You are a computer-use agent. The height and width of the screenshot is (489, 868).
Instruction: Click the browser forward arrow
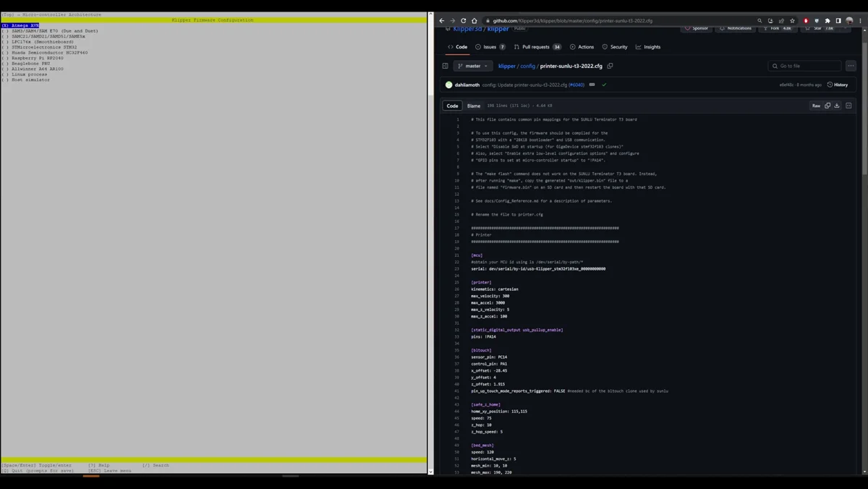pyautogui.click(x=453, y=20)
